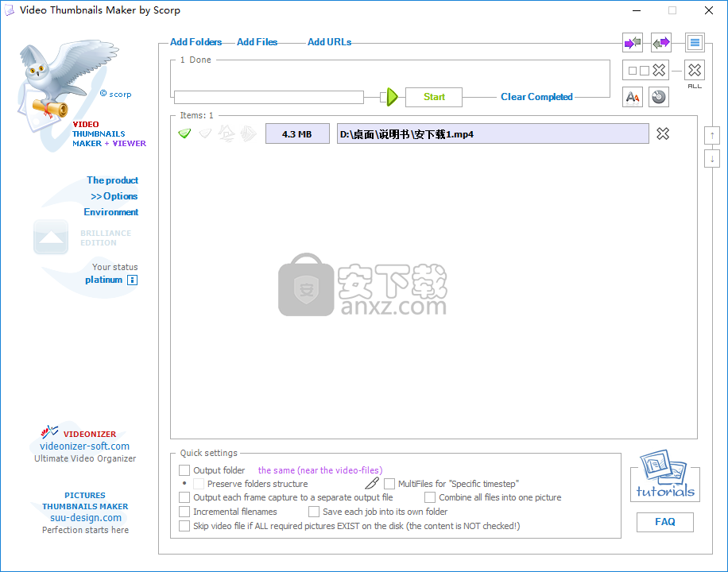
Task: Enable Output each frame capture to separate file
Action: pyautogui.click(x=184, y=497)
